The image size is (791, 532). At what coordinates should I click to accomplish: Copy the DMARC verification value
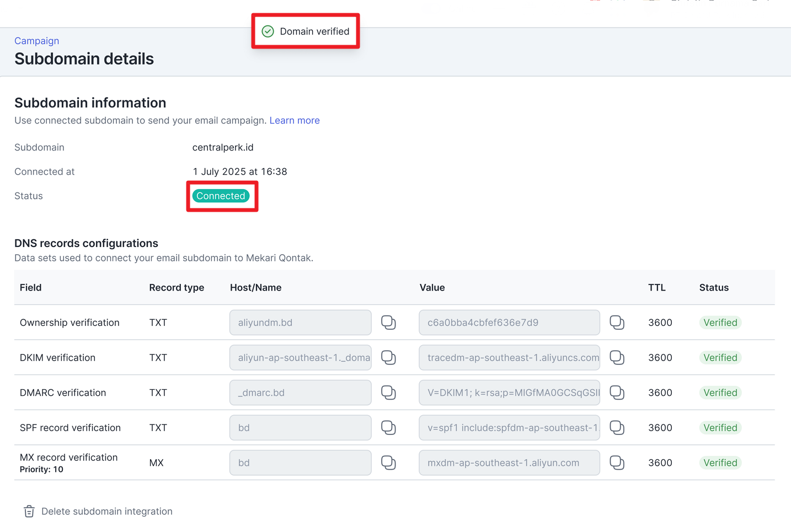[617, 393]
